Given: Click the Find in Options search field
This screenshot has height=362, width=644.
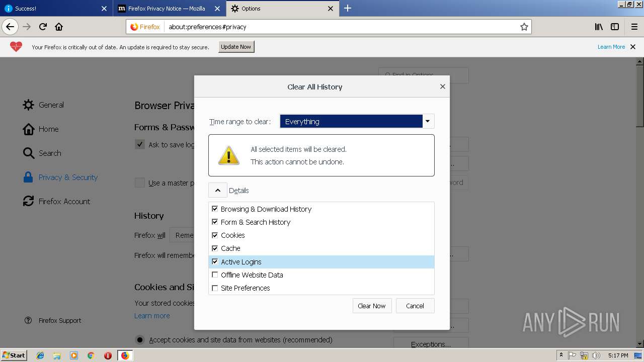Looking at the screenshot, I should point(424,75).
